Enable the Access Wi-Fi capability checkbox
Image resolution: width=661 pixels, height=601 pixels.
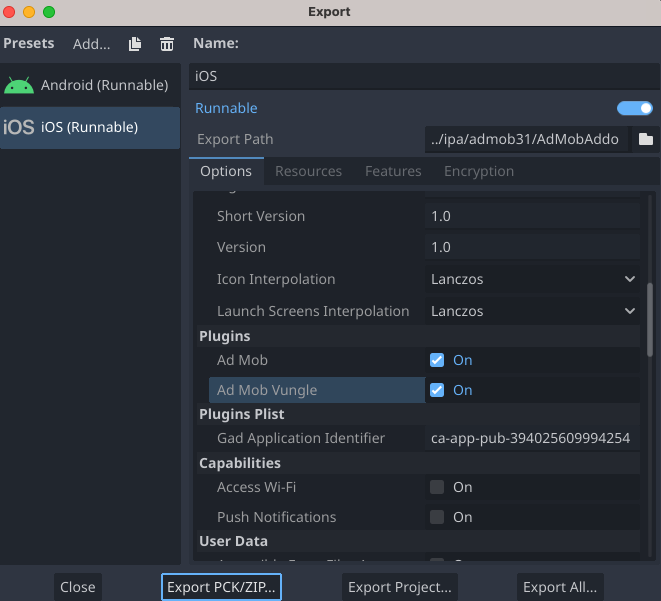437,487
